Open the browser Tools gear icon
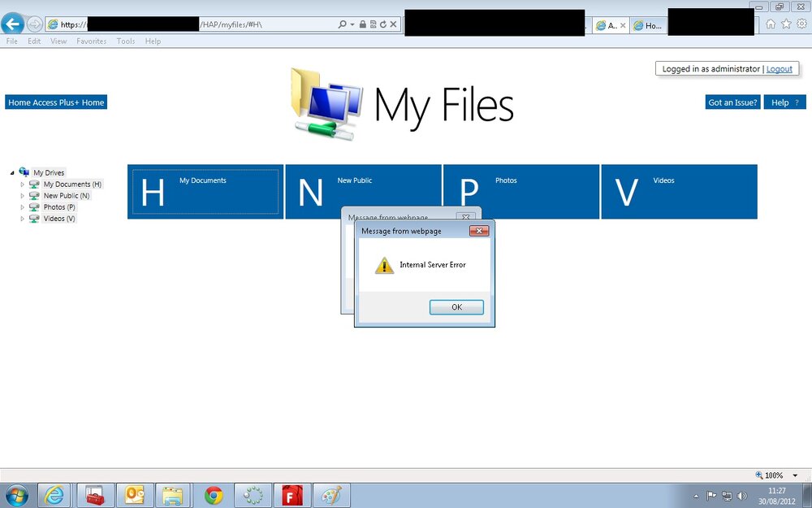Image resolution: width=812 pixels, height=508 pixels. click(801, 24)
